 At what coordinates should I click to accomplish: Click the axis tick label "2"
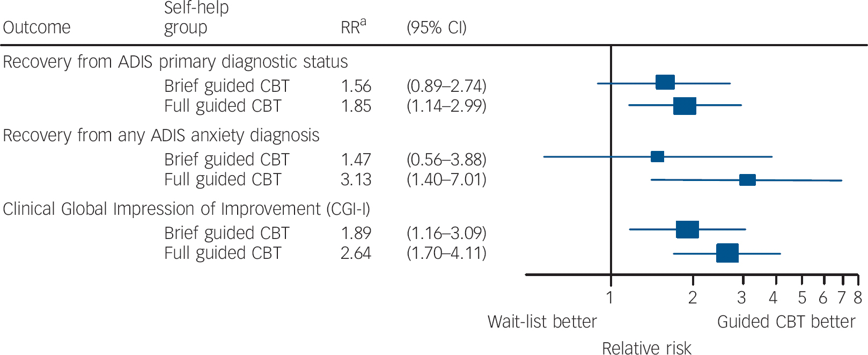pyautogui.click(x=693, y=298)
